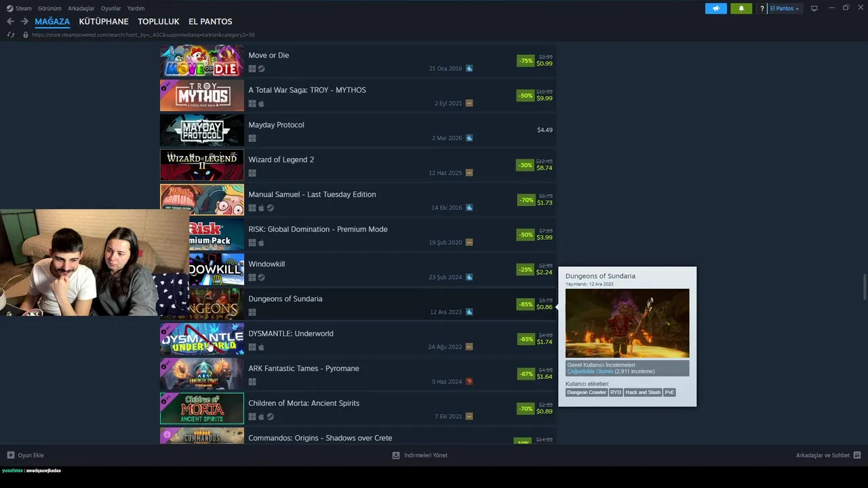Image resolution: width=868 pixels, height=488 pixels.
Task: Open Wizard of Legend 2 title
Action: [281, 160]
